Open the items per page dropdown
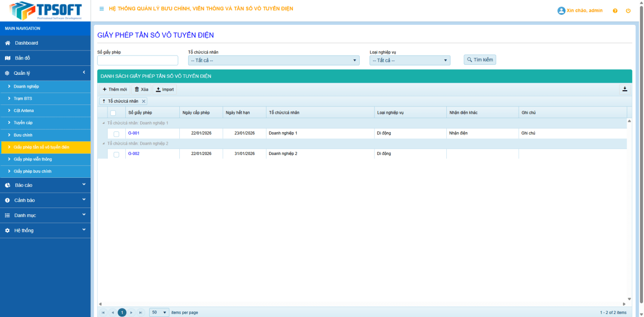 159,313
